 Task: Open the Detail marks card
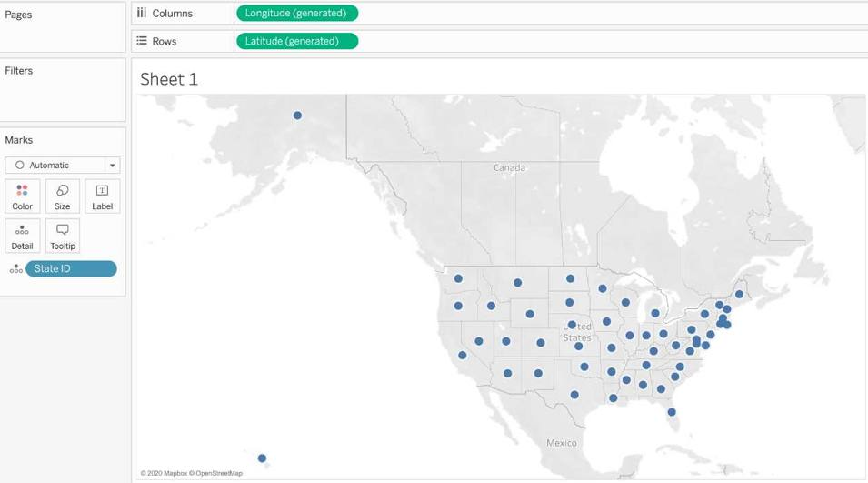tap(22, 236)
